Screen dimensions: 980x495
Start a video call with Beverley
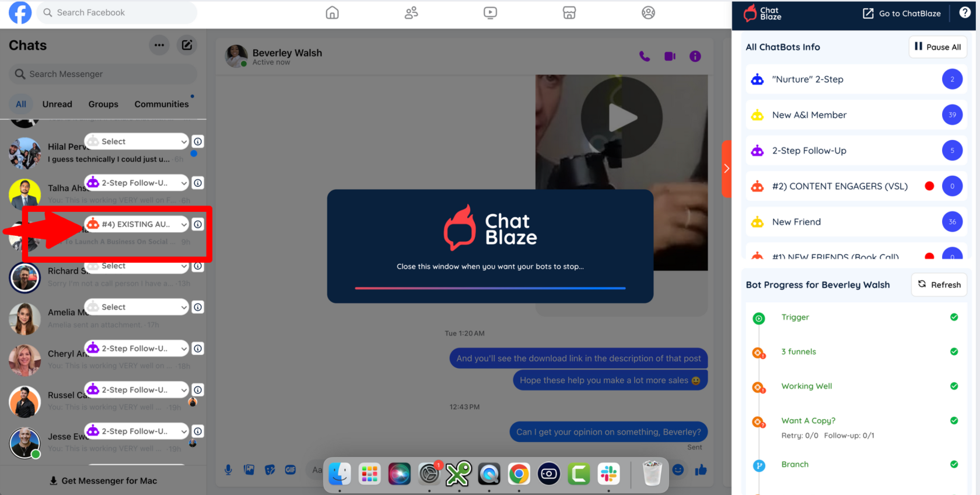click(670, 57)
